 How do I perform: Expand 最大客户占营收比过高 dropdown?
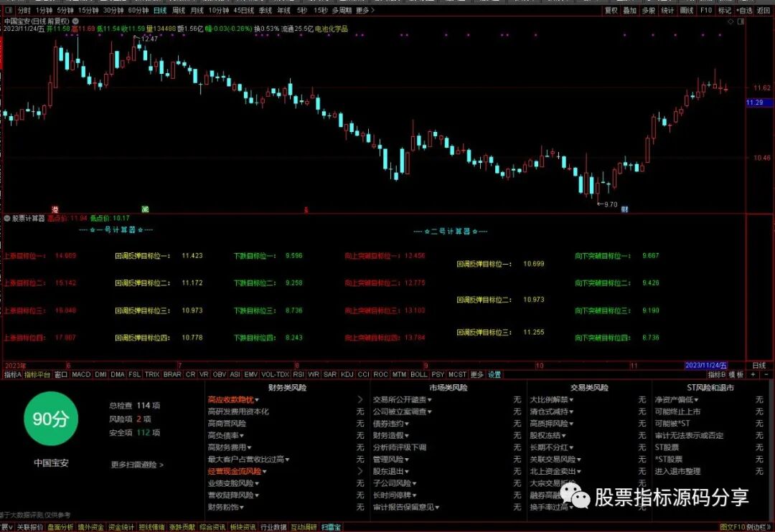[287, 460]
